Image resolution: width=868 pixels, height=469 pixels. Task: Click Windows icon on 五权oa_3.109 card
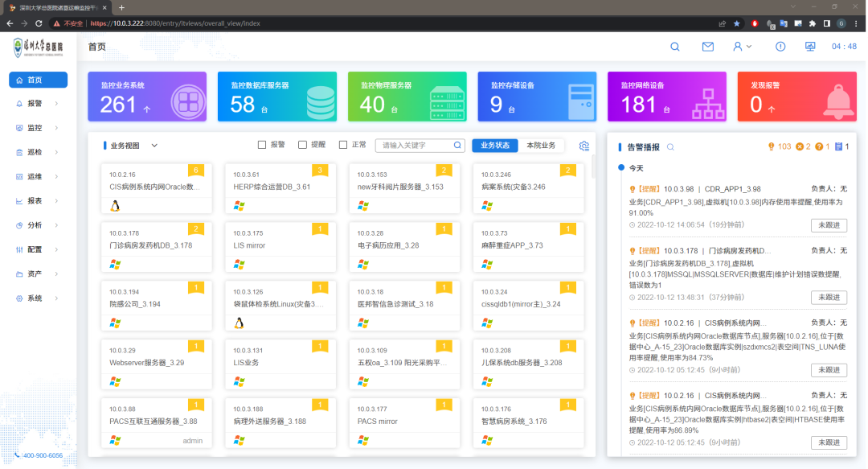point(363,382)
